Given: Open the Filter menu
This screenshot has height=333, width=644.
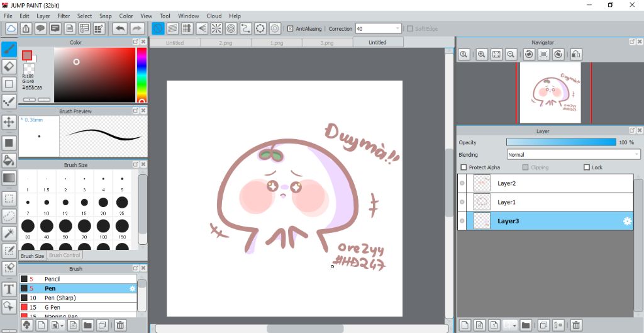Looking at the screenshot, I should tap(64, 16).
